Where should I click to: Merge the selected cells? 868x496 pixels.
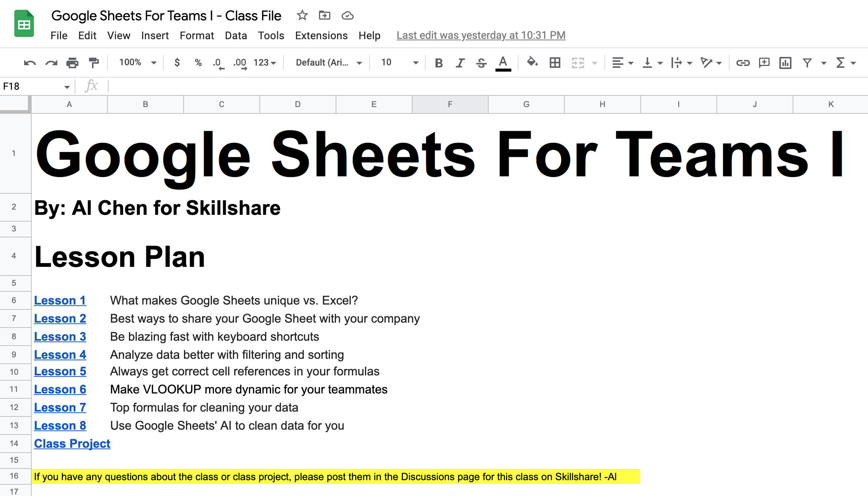[578, 63]
